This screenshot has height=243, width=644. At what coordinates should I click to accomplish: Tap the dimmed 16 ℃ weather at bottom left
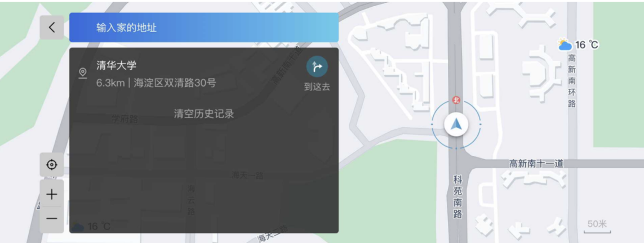coord(91,226)
